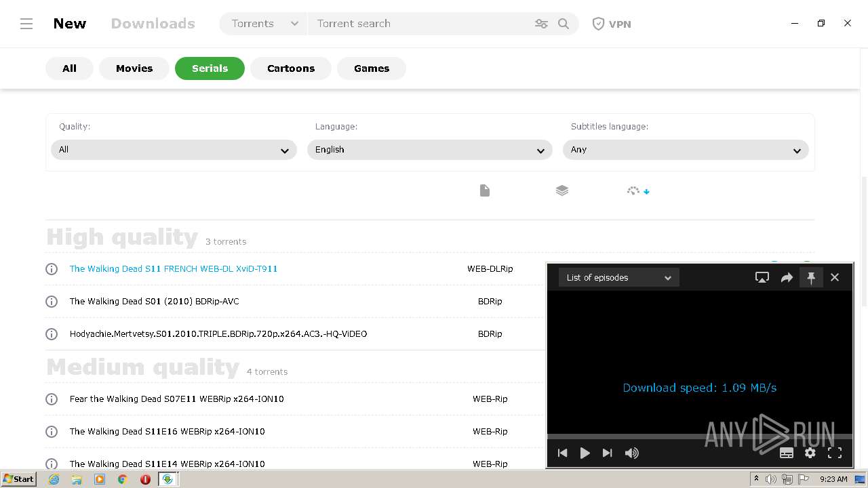Cast video via AirPlay icon
This screenshot has width=868, height=488.
762,277
